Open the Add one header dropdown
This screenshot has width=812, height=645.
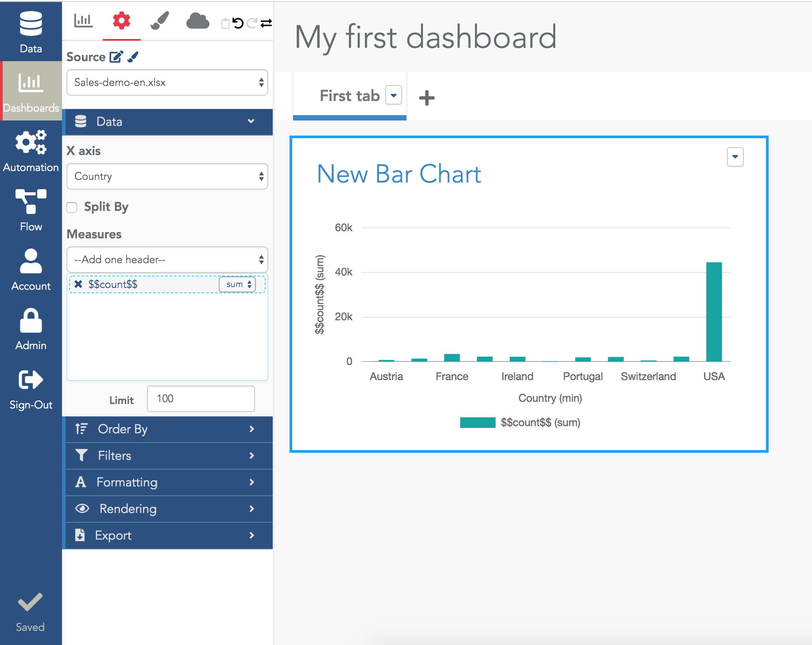pos(167,260)
